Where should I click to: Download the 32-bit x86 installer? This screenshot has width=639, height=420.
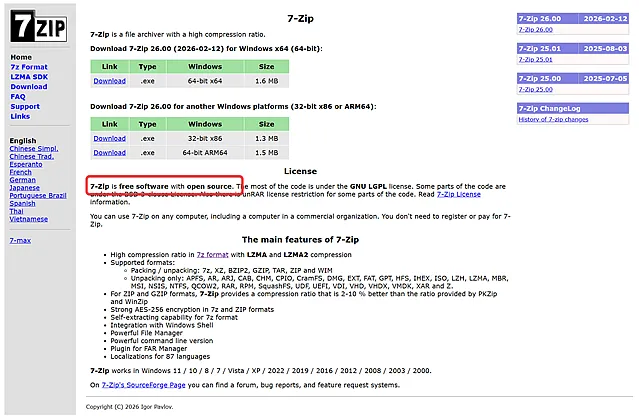tap(109, 138)
